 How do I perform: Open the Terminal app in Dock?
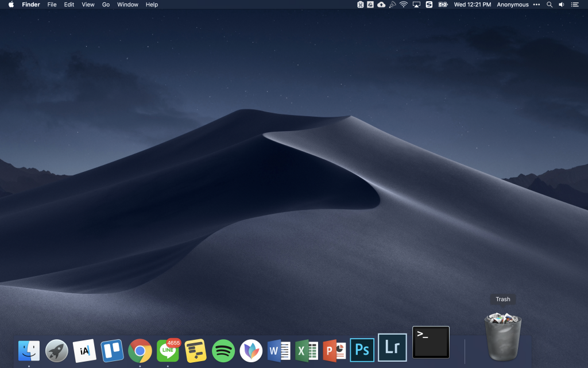point(431,342)
